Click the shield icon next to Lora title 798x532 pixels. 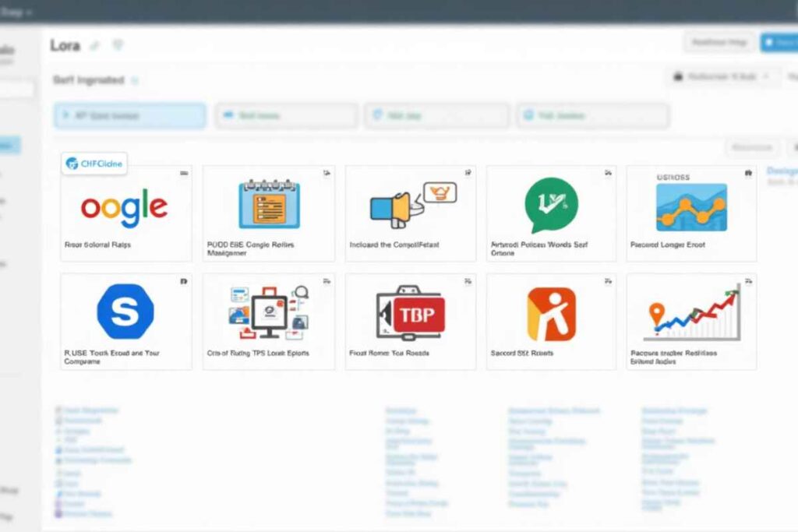coord(118,45)
